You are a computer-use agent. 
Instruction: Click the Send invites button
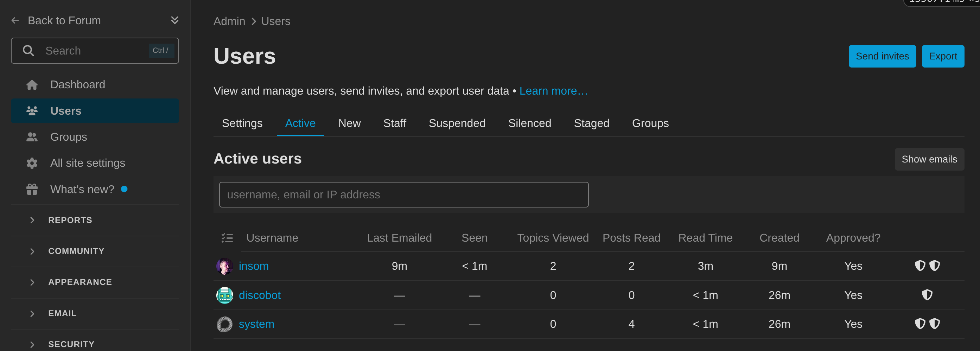point(882,56)
